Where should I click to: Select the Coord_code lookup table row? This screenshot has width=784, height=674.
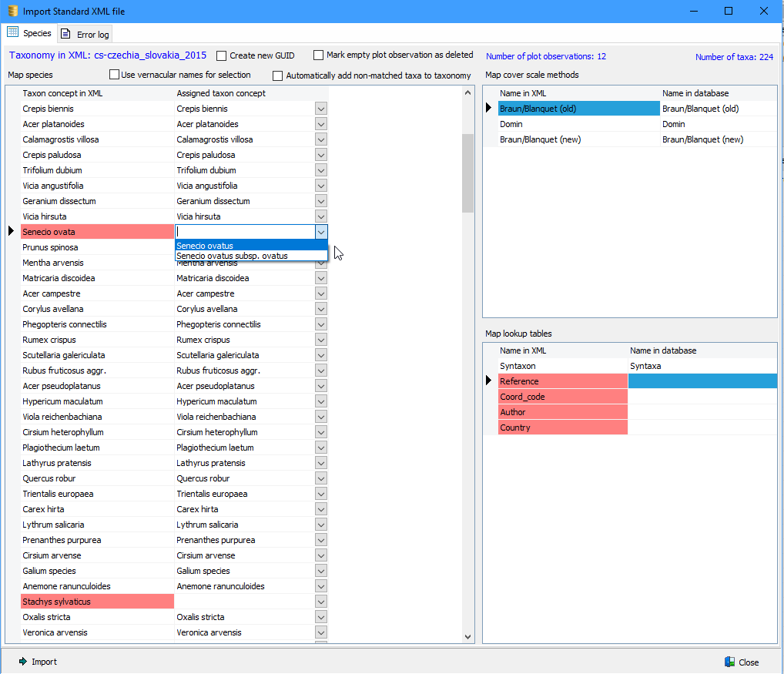tap(562, 397)
